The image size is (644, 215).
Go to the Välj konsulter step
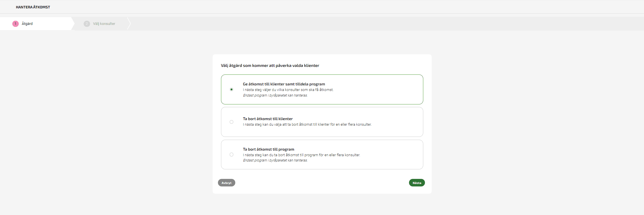(101, 24)
